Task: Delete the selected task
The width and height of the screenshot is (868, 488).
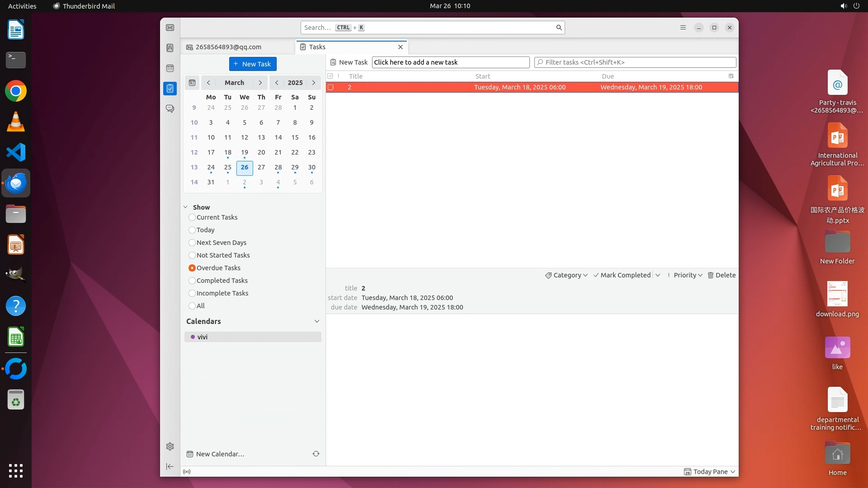Action: click(722, 275)
